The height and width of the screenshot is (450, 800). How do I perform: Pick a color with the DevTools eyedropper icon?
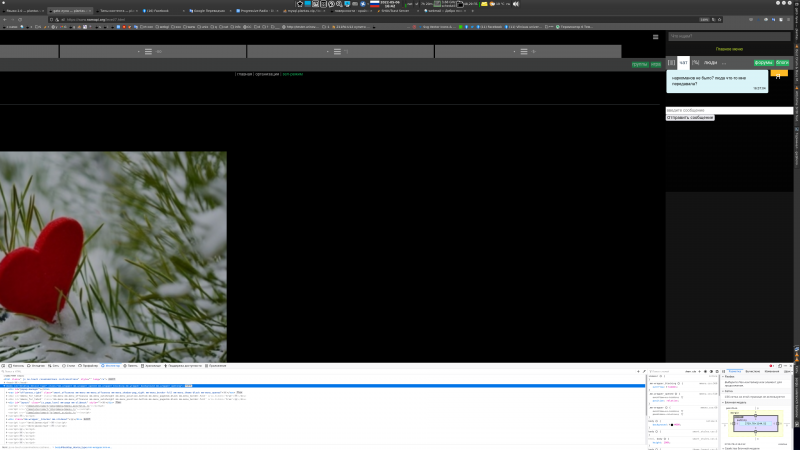(644, 371)
